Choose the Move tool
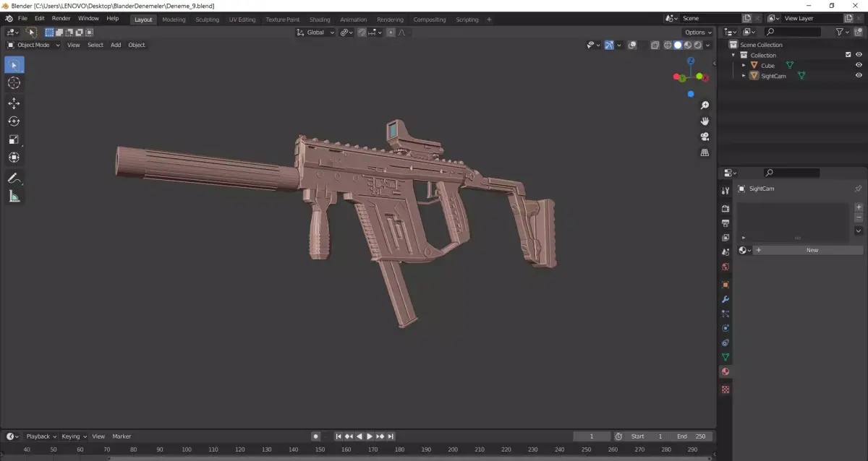This screenshot has width=868, height=461. [14, 103]
